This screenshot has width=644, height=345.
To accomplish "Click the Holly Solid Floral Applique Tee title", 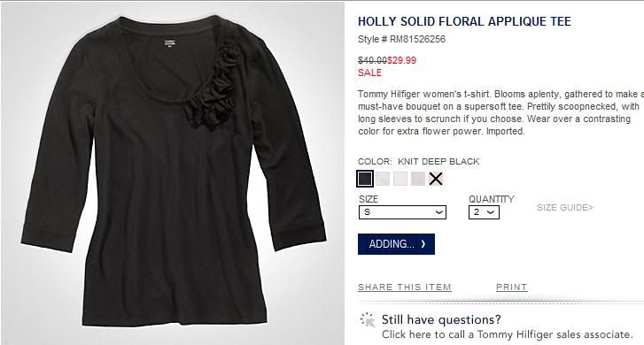I will tap(464, 21).
